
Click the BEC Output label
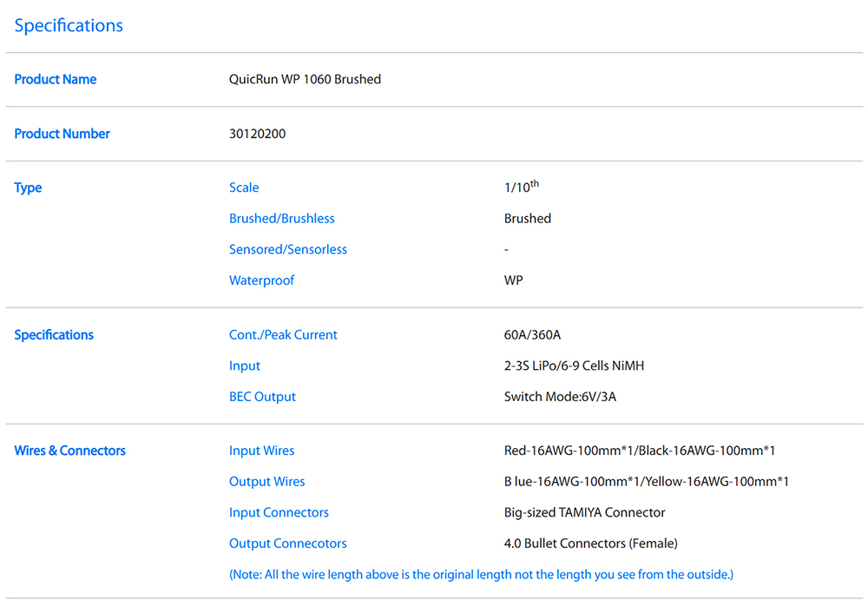tap(262, 397)
